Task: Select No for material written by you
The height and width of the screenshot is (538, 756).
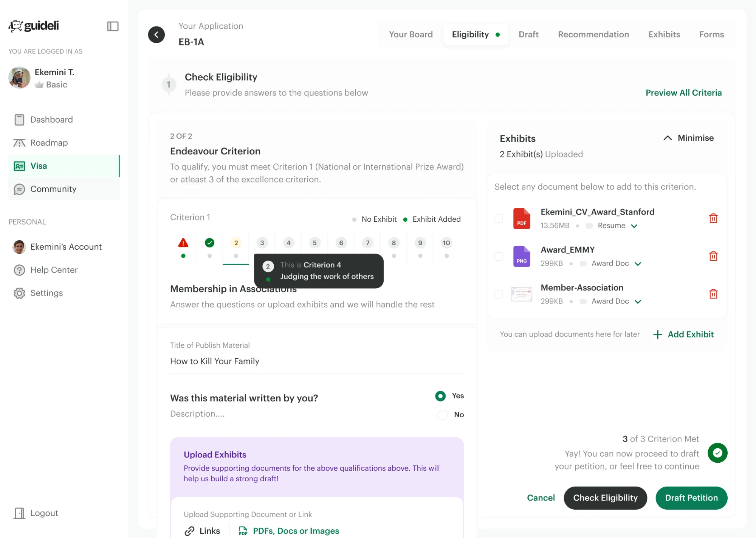Action: click(x=443, y=415)
